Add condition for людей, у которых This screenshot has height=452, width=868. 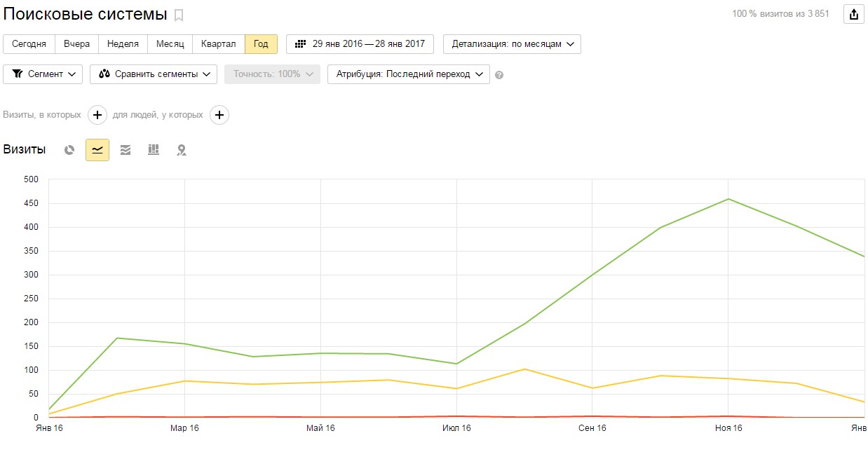point(219,115)
